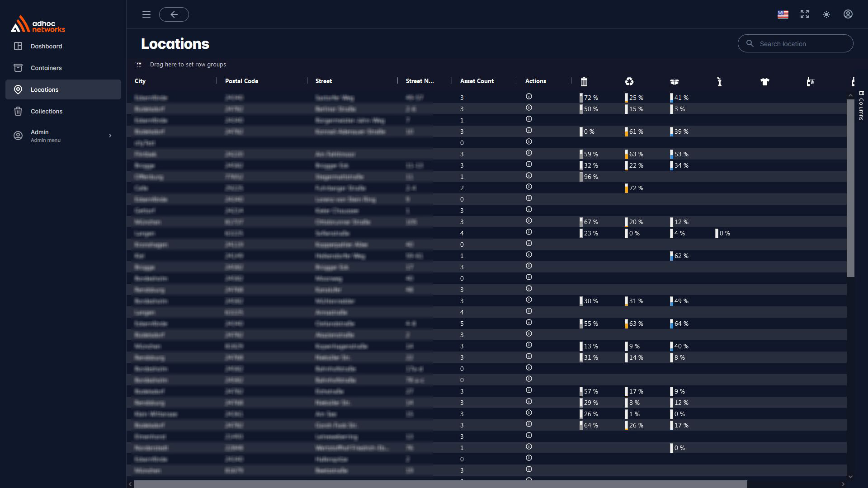Click the Containers box icon in the sidebar

point(18,68)
